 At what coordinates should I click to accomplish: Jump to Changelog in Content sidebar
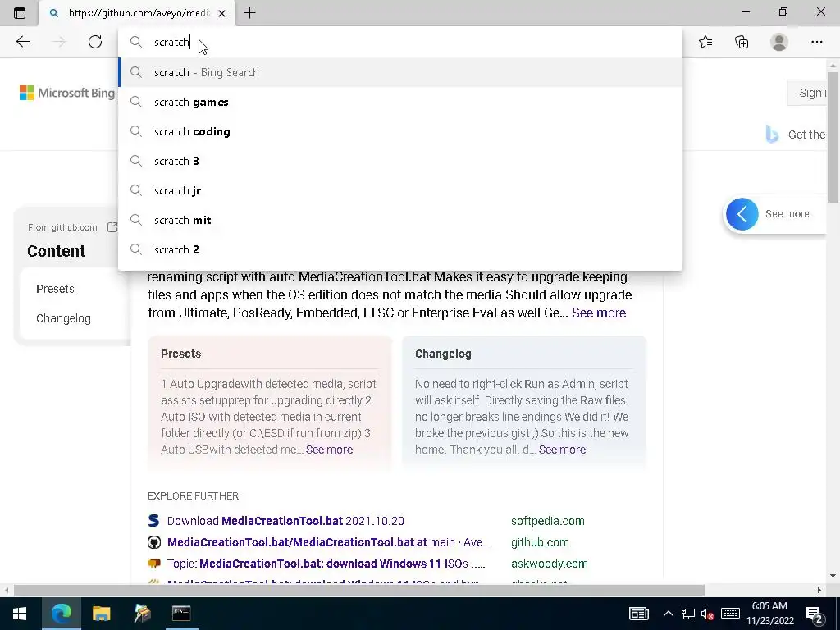tap(63, 318)
